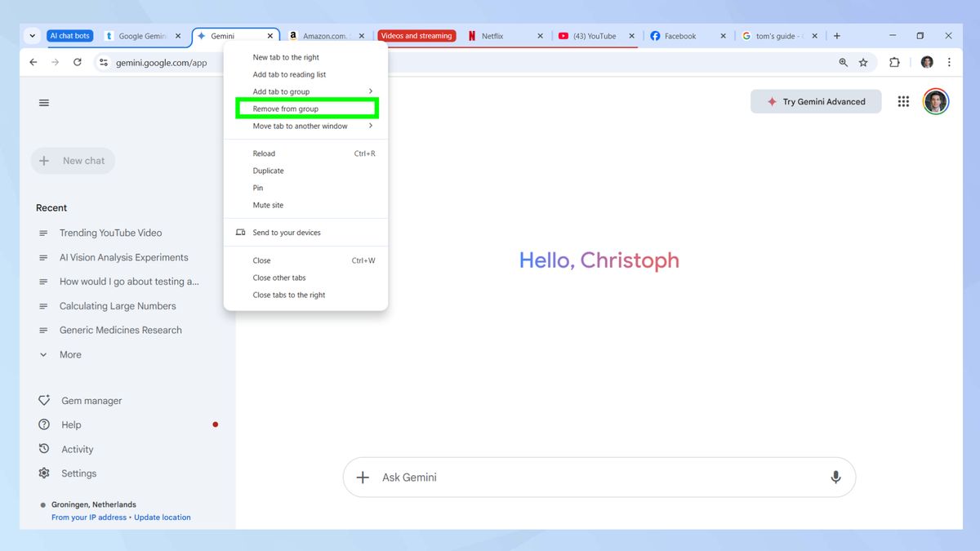Image resolution: width=980 pixels, height=551 pixels.
Task: Open the Help section
Action: tap(70, 424)
